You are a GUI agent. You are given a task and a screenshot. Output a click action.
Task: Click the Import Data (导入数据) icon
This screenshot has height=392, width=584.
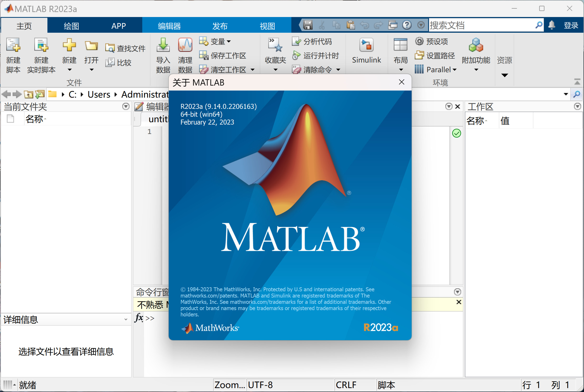(163, 45)
